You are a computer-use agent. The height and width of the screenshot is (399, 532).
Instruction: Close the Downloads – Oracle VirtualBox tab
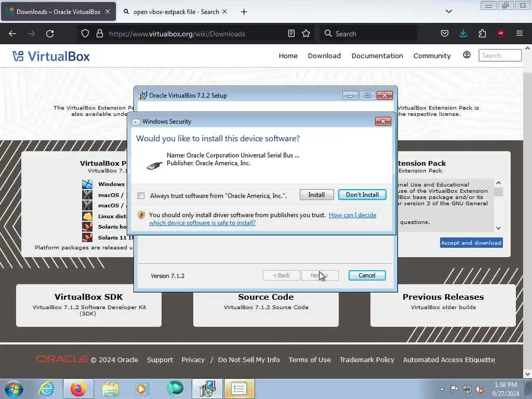point(108,11)
